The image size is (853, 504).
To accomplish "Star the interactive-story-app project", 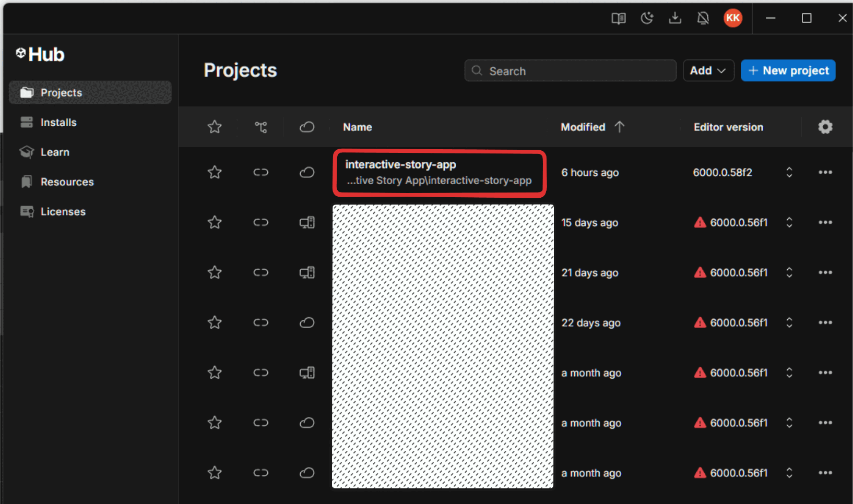I will pos(215,172).
